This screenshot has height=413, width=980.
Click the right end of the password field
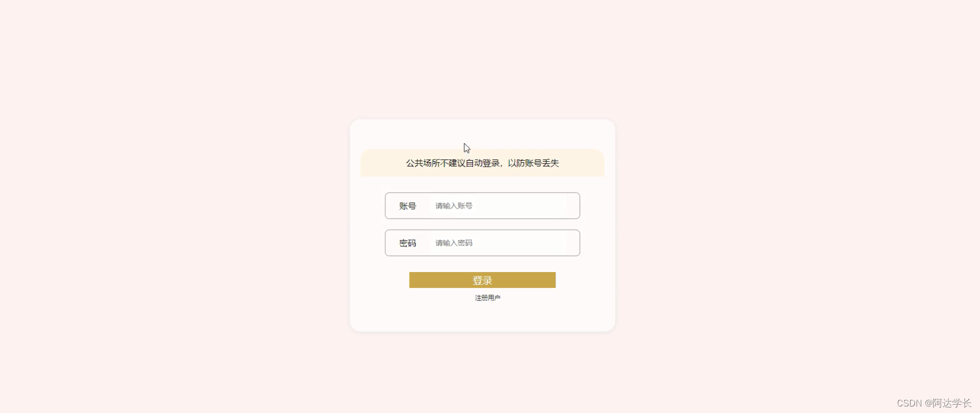tap(572, 243)
